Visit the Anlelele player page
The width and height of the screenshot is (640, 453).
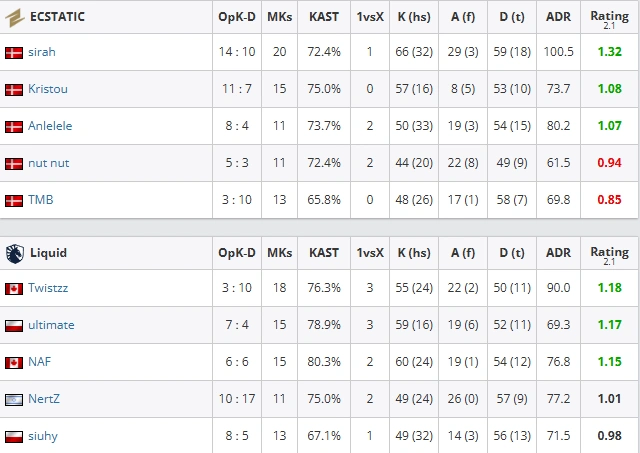(x=50, y=126)
